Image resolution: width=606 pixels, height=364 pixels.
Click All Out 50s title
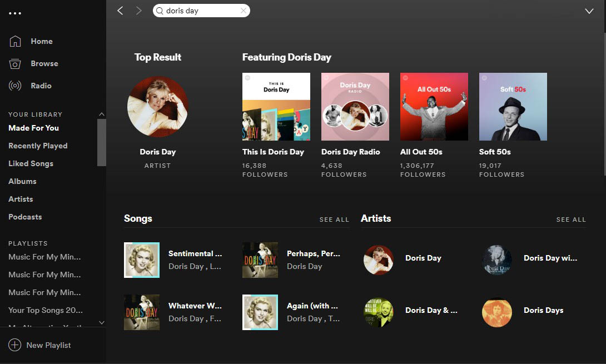[421, 152]
